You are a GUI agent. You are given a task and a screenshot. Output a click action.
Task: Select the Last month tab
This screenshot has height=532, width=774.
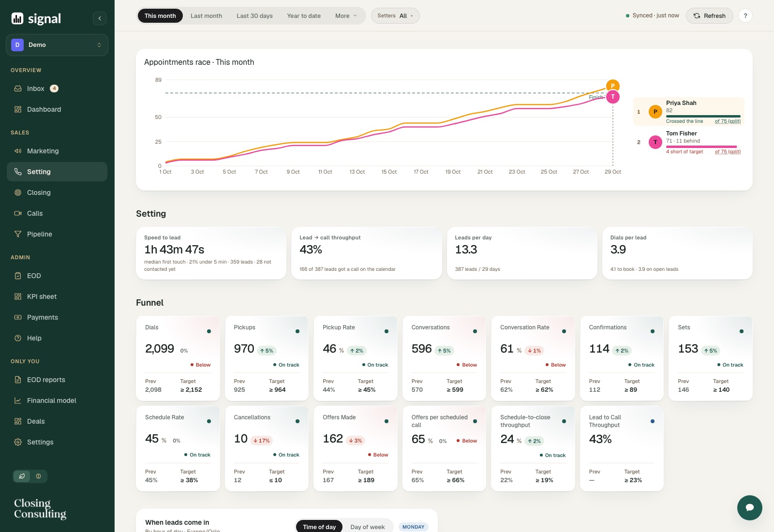206,16
